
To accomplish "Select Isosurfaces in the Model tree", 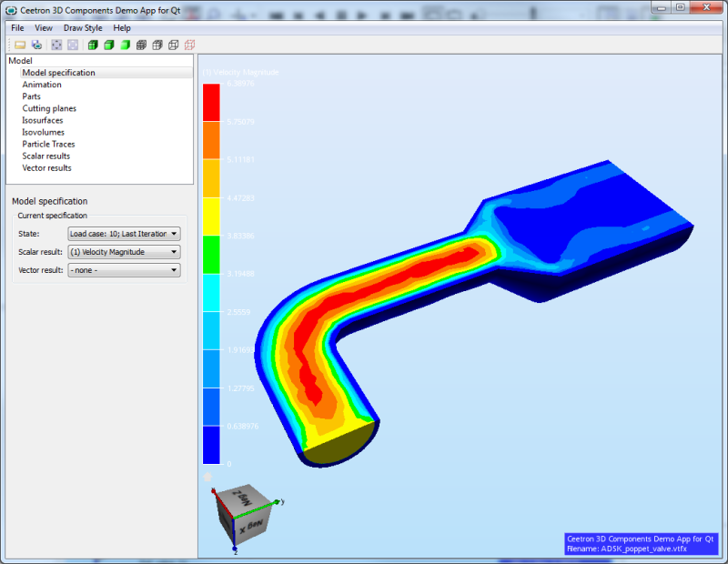I will tap(43, 120).
